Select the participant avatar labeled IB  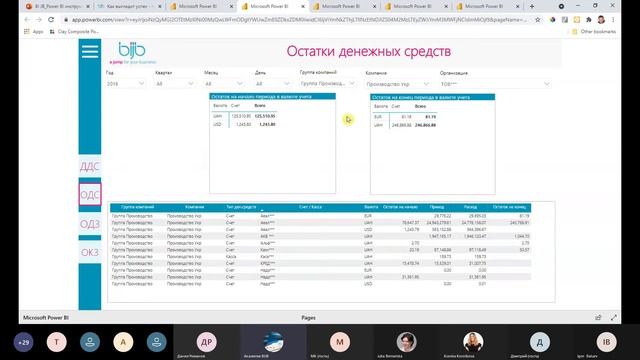[x=606, y=342]
